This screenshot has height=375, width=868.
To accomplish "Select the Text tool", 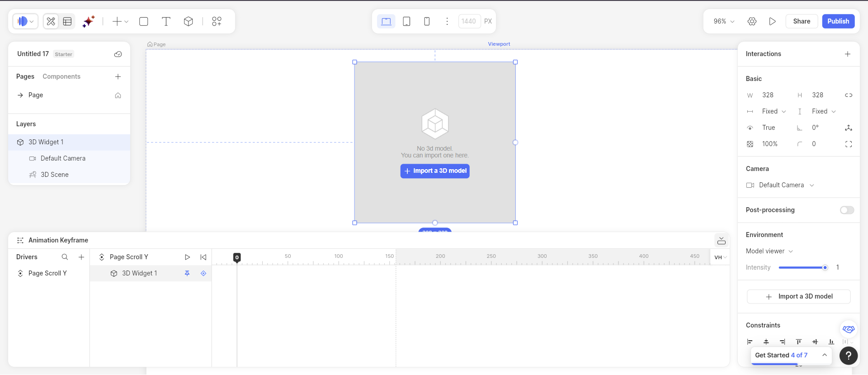I will point(166,21).
